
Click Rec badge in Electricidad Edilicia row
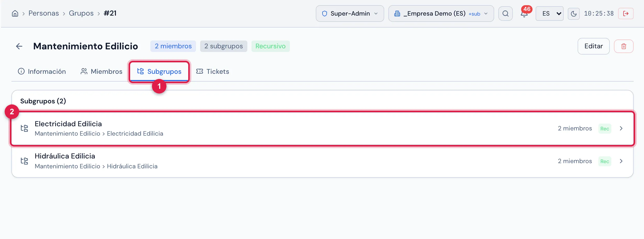605,129
